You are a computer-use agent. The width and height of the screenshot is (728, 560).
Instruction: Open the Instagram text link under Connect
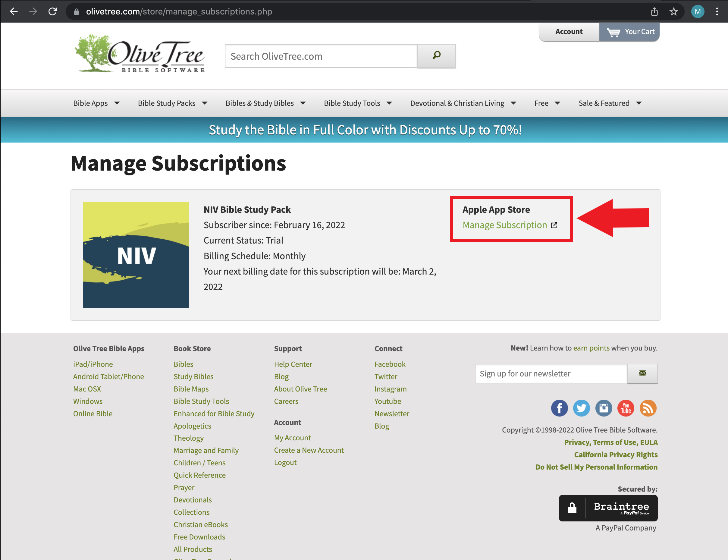(391, 389)
